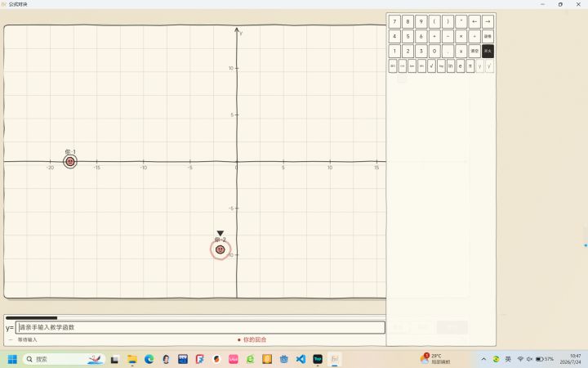Insert the ln function key
Image resolution: width=588 pixels, height=368 pixels.
[451, 66]
